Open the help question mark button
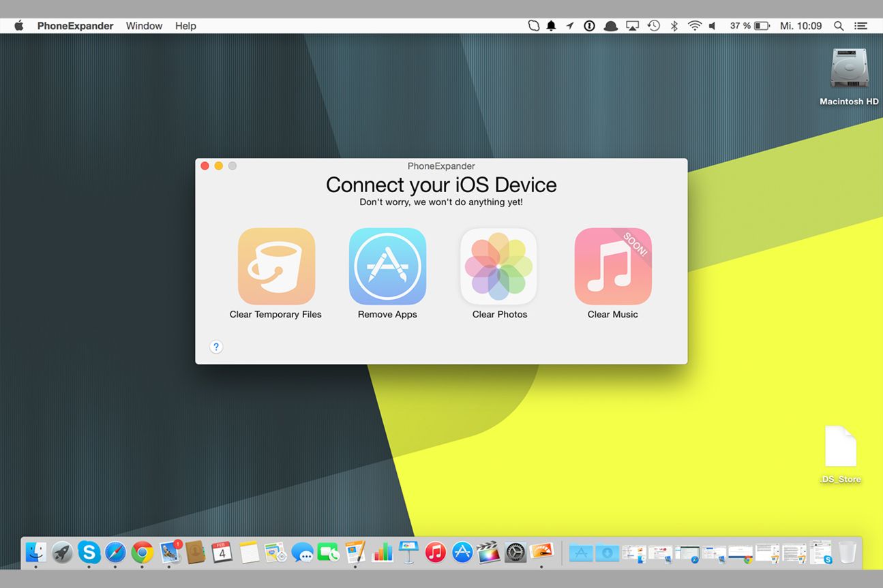883x588 pixels. coord(216,347)
